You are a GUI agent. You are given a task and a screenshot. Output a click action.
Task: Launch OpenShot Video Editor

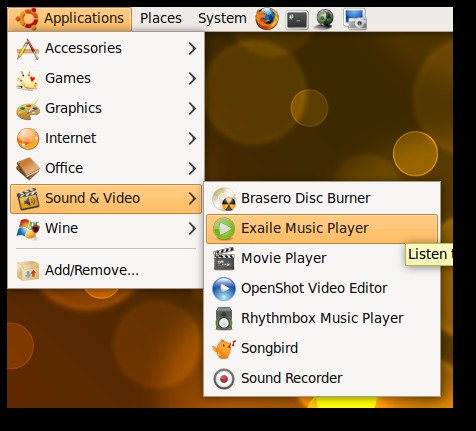point(322,289)
